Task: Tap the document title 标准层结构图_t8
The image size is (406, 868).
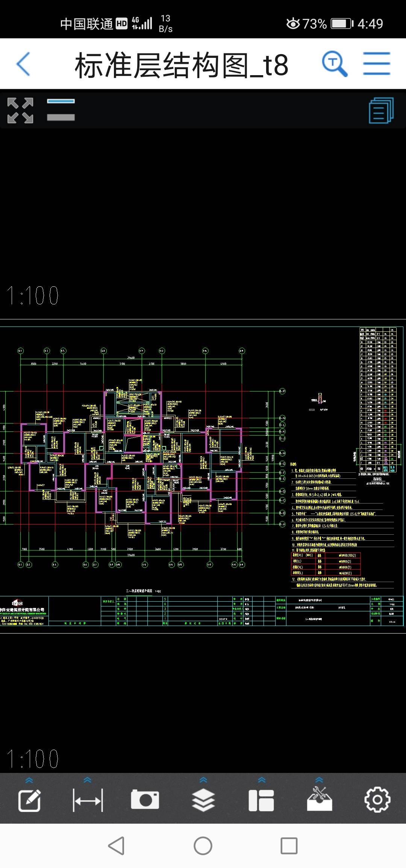Action: point(182,65)
